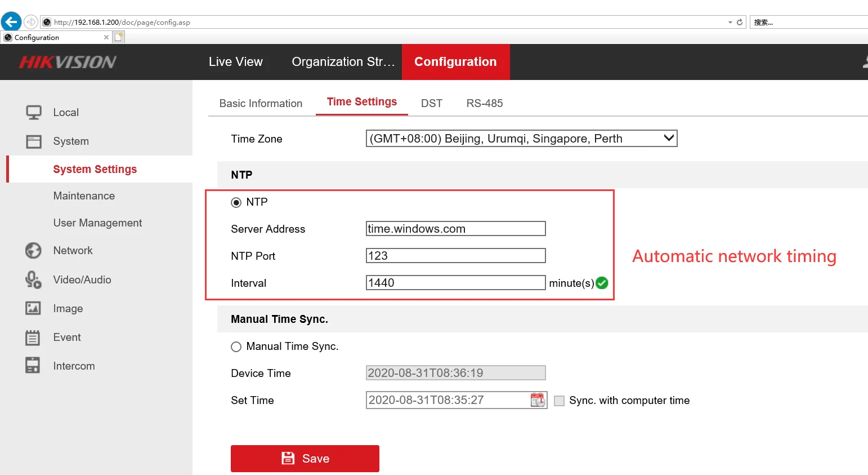Click the Configuration top navigation tab

pyautogui.click(x=456, y=62)
